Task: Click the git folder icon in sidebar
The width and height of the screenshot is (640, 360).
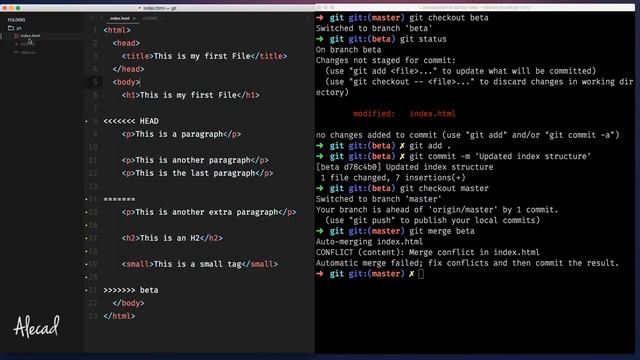Action: click(11, 28)
